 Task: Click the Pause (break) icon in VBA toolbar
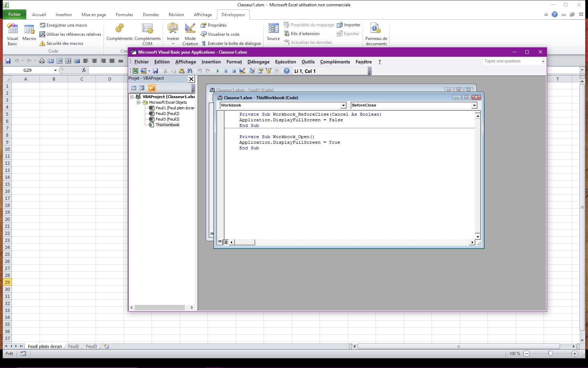coord(226,71)
